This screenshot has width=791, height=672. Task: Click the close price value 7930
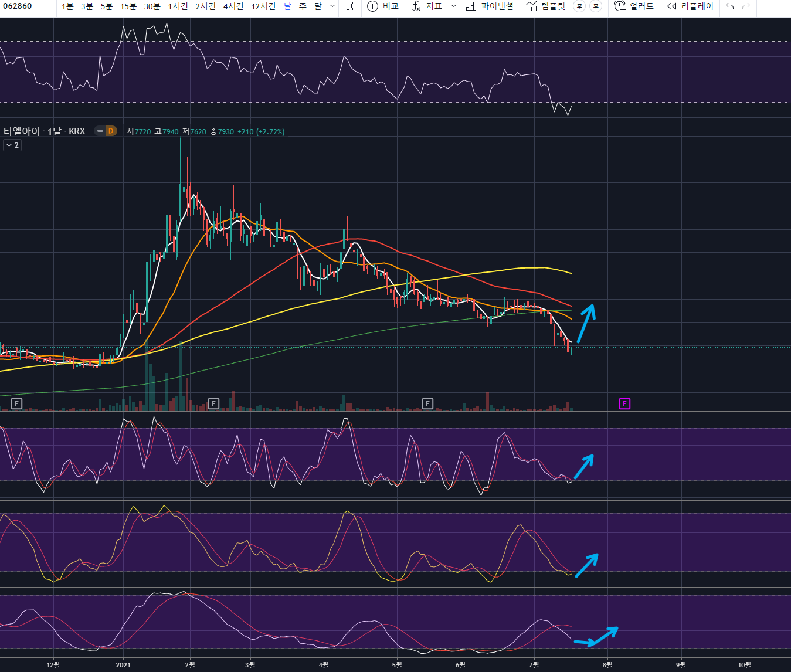point(226,131)
